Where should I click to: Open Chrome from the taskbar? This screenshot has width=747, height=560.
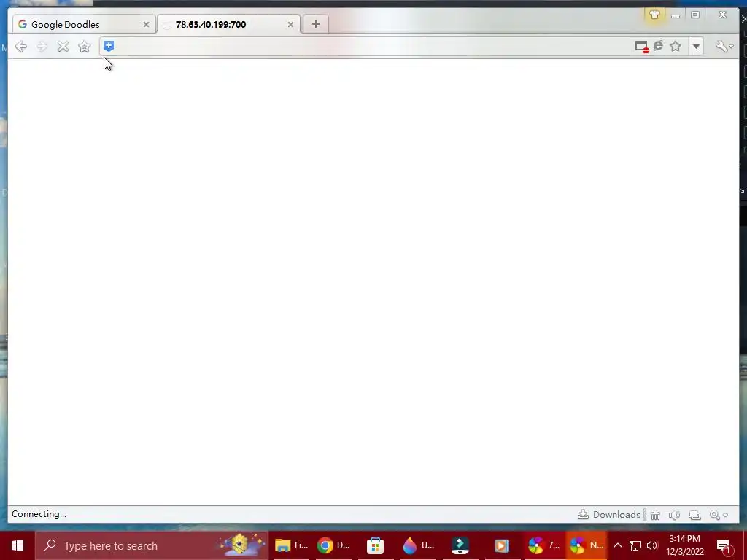click(x=333, y=545)
